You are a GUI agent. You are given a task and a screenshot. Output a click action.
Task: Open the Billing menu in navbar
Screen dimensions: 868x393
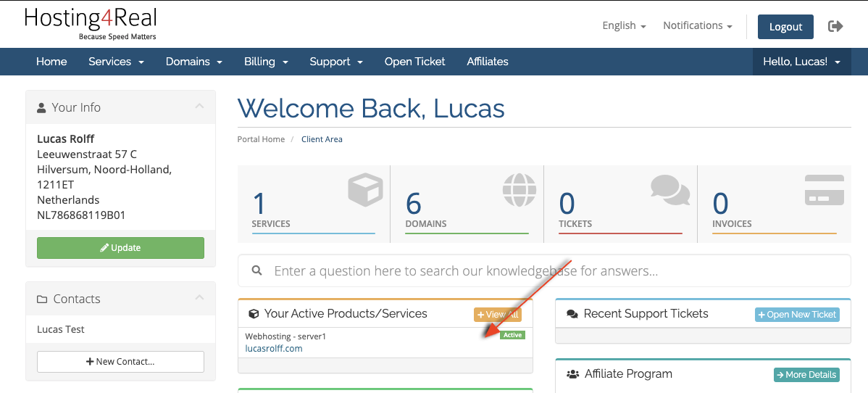tap(266, 62)
